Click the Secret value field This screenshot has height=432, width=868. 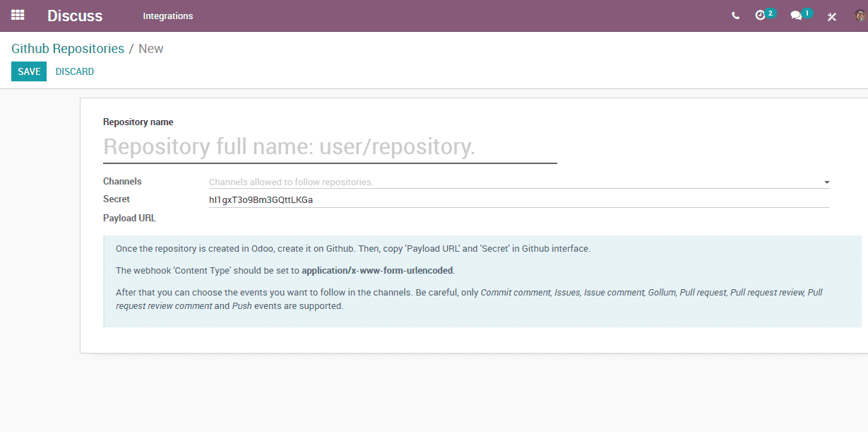pos(518,199)
